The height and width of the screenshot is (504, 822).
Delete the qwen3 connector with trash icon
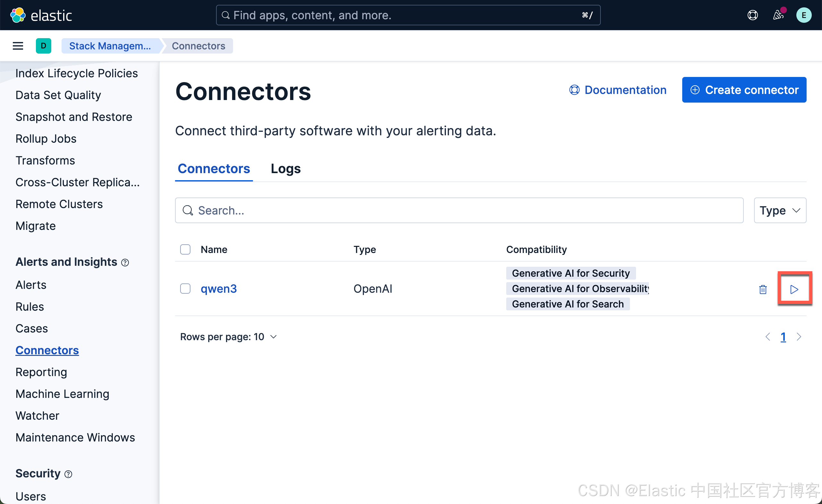763,289
